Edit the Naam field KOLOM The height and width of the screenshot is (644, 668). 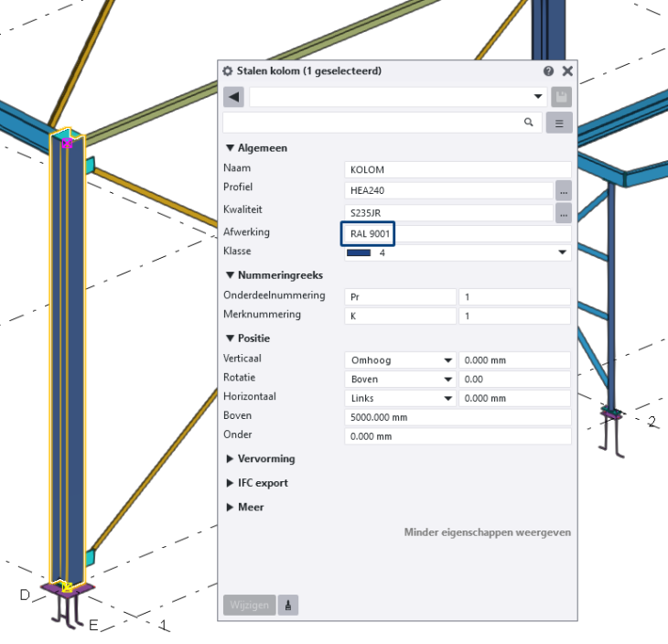(458, 169)
